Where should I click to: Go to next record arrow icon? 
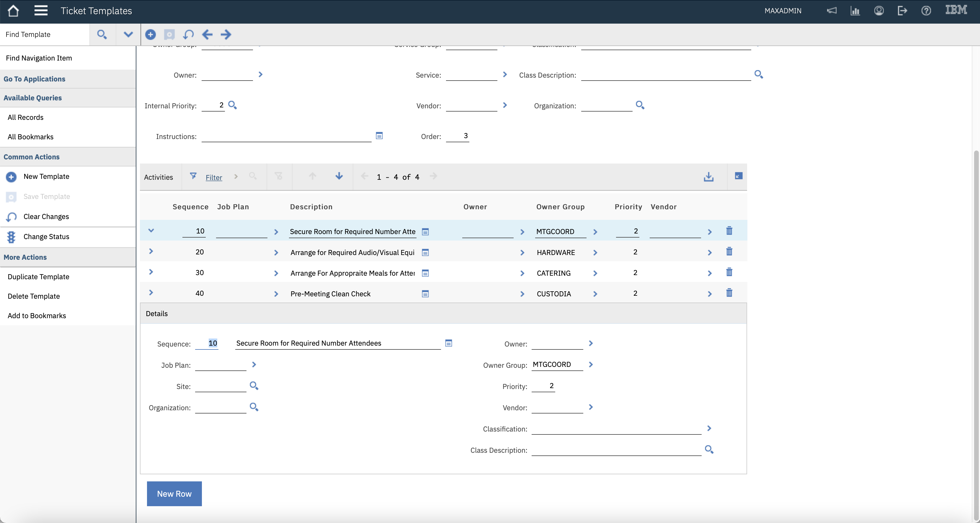click(x=226, y=35)
